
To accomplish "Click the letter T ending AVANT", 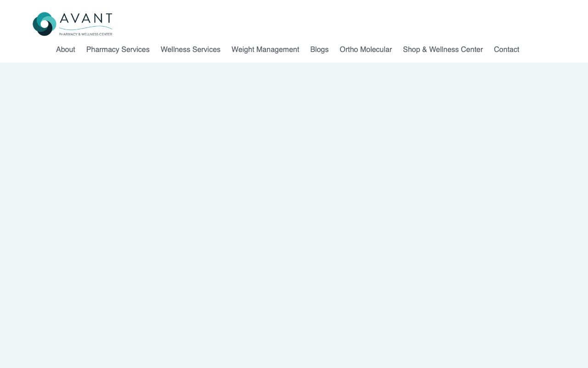I will click(108, 19).
